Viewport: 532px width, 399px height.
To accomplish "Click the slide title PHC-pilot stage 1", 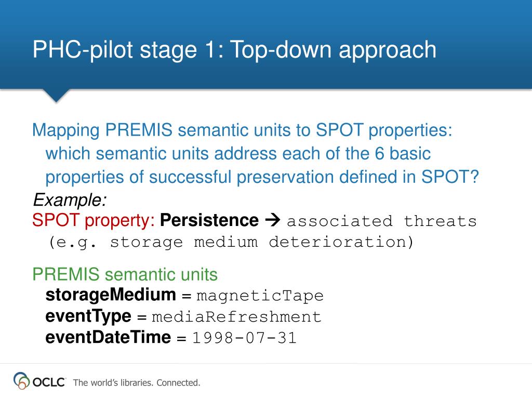I will (234, 50).
